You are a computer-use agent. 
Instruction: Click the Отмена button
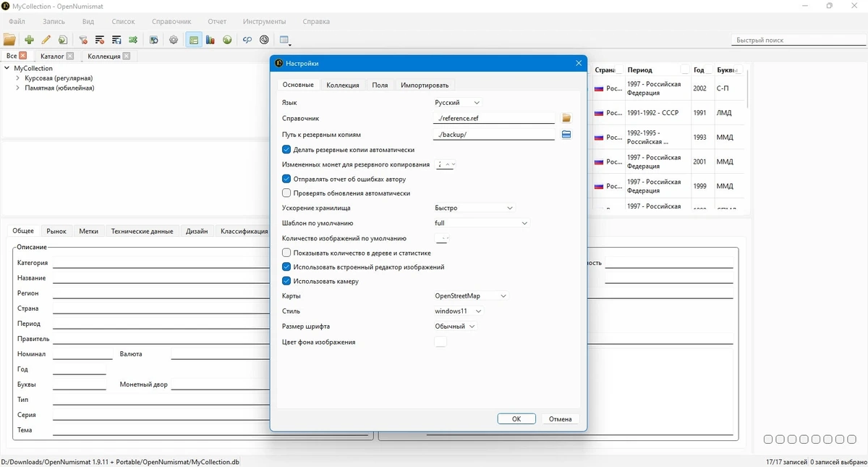pos(560,418)
